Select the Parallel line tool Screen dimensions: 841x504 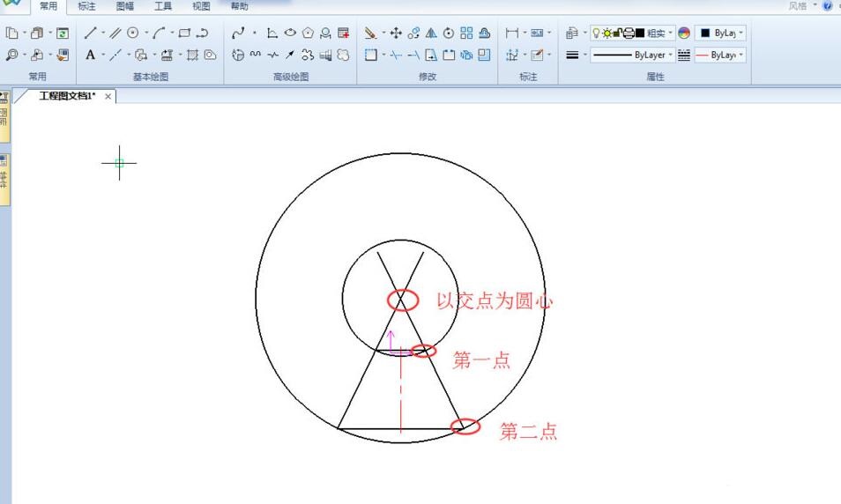point(115,33)
